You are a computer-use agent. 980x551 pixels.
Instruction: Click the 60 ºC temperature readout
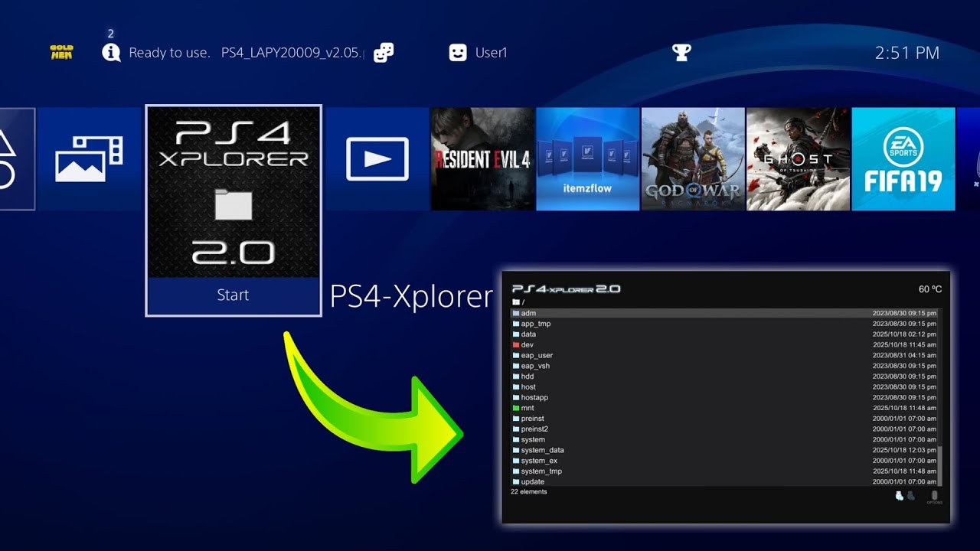(930, 289)
